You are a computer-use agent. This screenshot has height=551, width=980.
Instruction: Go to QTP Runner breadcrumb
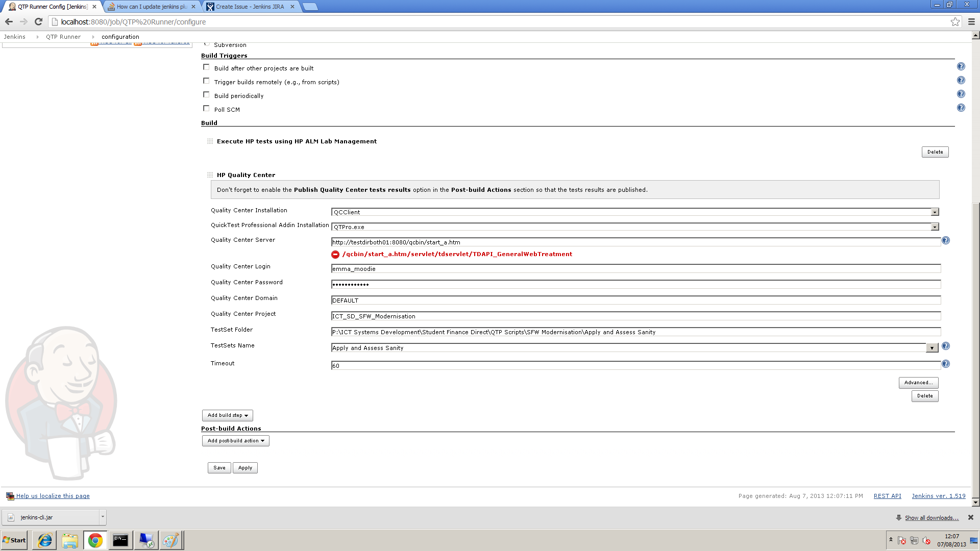pyautogui.click(x=63, y=37)
